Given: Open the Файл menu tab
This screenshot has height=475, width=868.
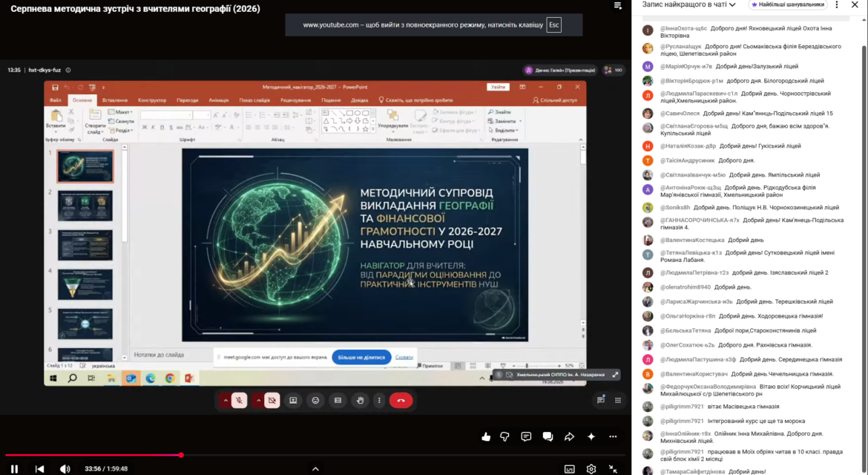Looking at the screenshot, I should click(56, 100).
